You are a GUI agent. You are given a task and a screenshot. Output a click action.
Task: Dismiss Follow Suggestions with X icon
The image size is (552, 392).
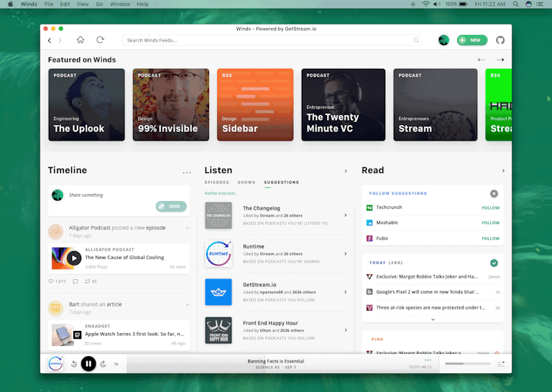click(x=494, y=194)
